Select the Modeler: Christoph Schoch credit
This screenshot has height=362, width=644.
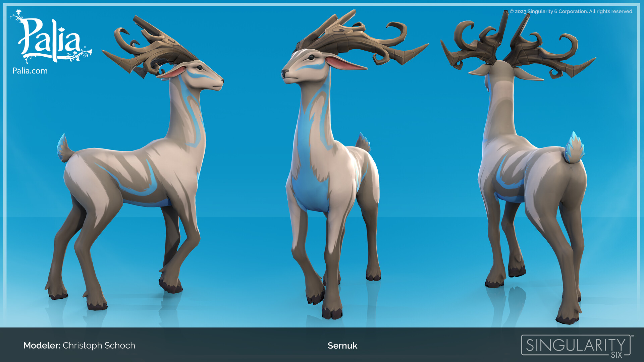79,346
